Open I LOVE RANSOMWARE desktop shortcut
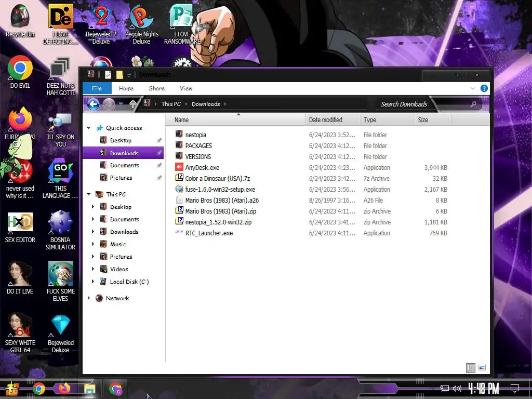Image resolution: width=532 pixels, height=399 pixels. [x=182, y=24]
